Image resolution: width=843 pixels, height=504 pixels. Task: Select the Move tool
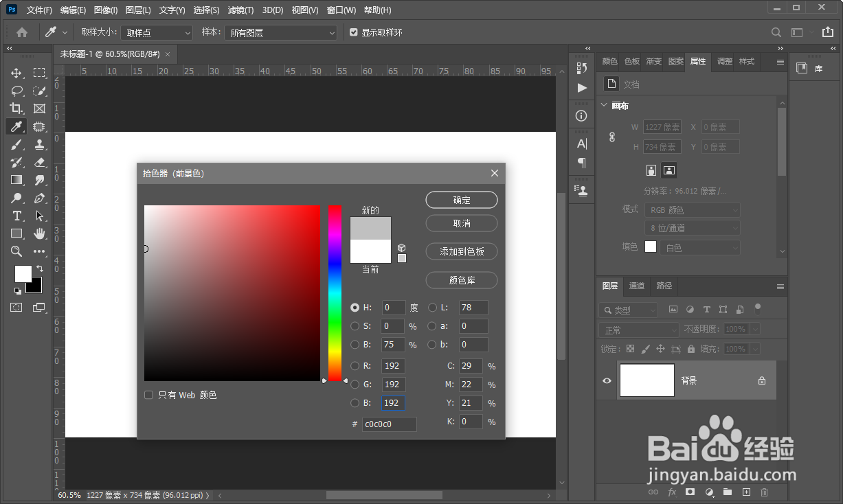(x=16, y=73)
